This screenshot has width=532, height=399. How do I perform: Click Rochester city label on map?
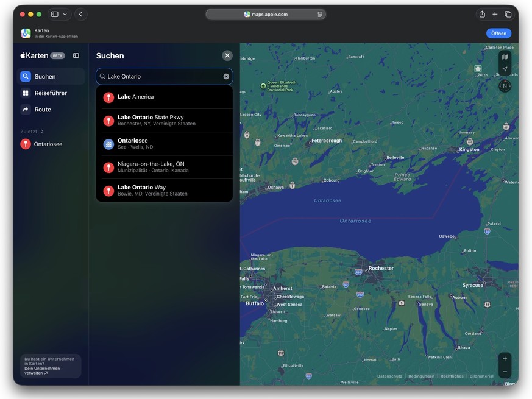381,268
